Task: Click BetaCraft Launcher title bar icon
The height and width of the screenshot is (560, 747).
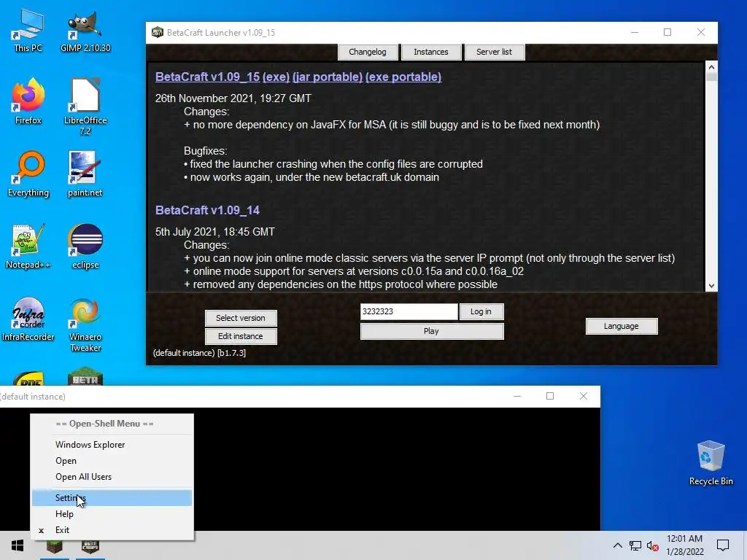Action: pyautogui.click(x=158, y=32)
